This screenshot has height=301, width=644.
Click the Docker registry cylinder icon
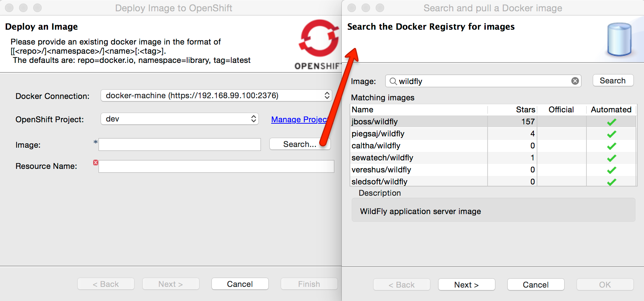(619, 39)
